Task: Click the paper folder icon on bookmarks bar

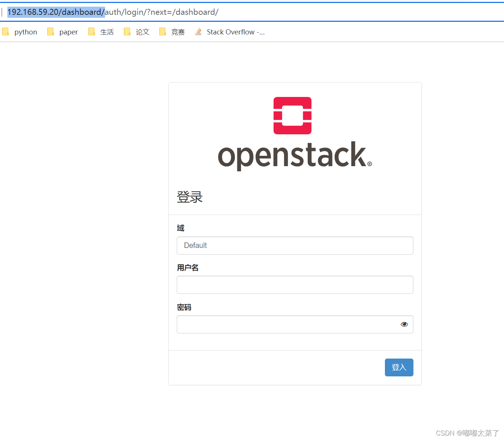Action: point(51,31)
